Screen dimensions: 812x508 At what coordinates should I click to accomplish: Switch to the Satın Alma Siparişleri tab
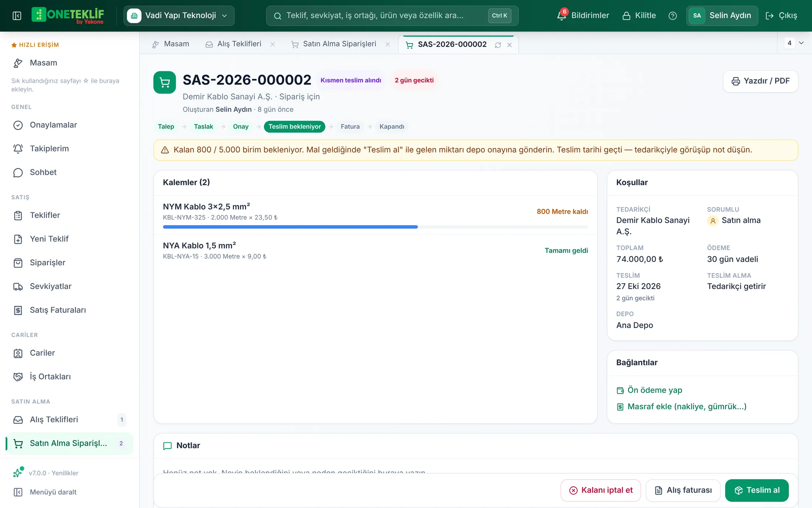[x=334, y=44]
